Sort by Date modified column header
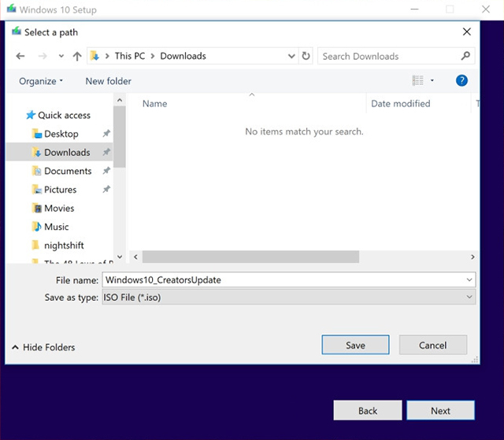504x440 pixels. [401, 103]
